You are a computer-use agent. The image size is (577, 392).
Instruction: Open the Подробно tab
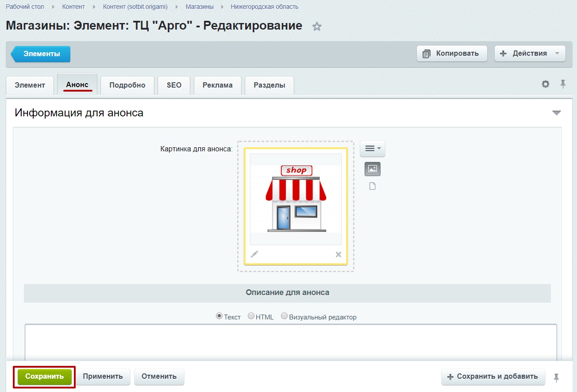(x=127, y=85)
